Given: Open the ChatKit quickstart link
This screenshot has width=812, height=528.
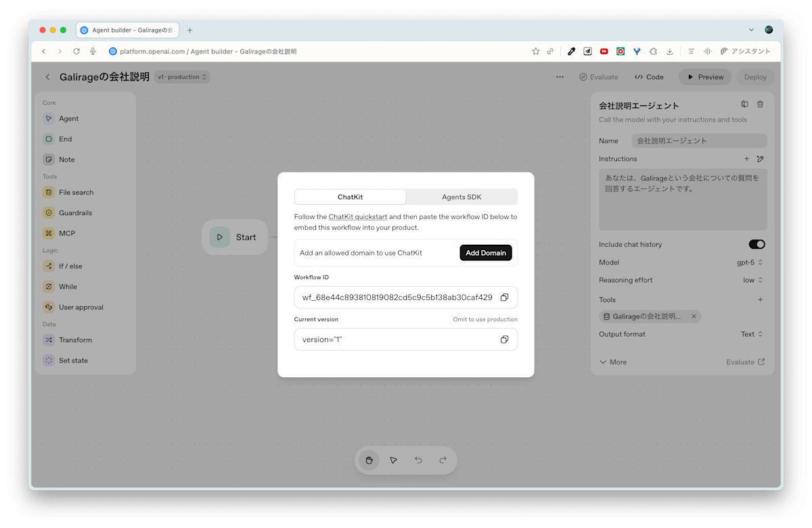Looking at the screenshot, I should 358,217.
